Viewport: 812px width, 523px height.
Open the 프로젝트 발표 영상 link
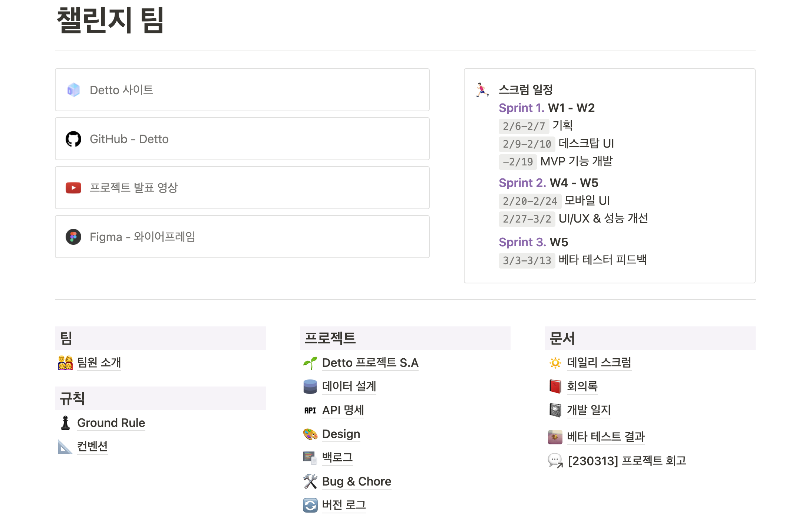pyautogui.click(x=133, y=188)
